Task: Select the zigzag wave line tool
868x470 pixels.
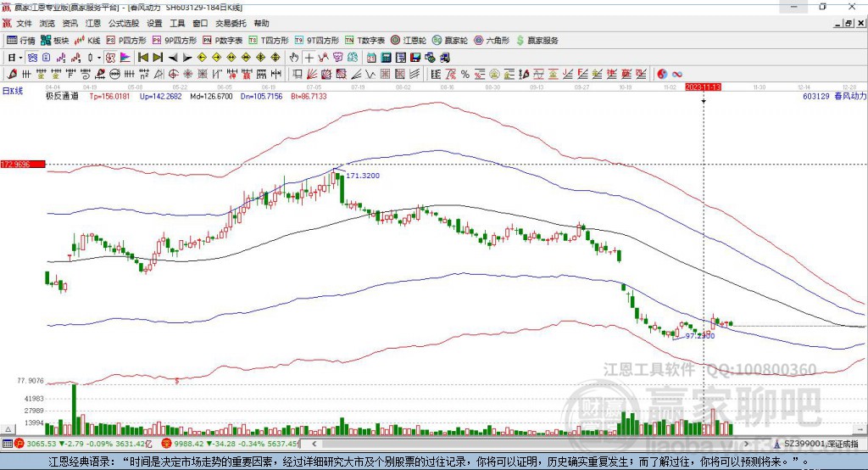Action: [x=370, y=74]
